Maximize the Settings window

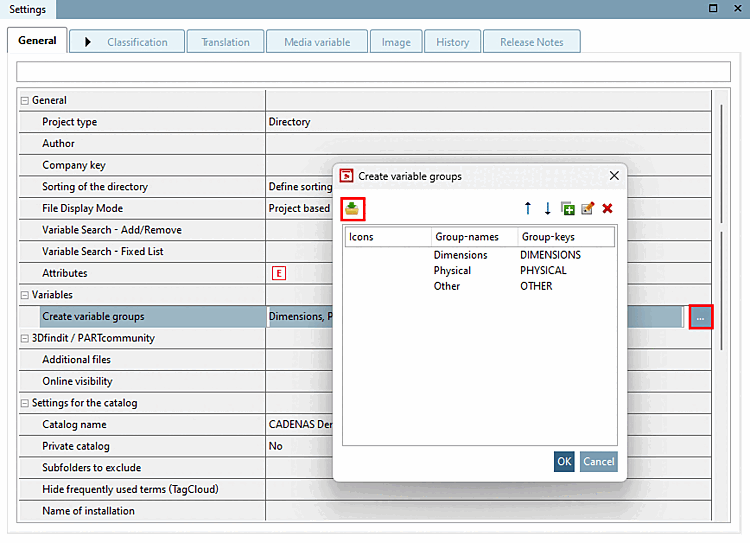(x=713, y=8)
